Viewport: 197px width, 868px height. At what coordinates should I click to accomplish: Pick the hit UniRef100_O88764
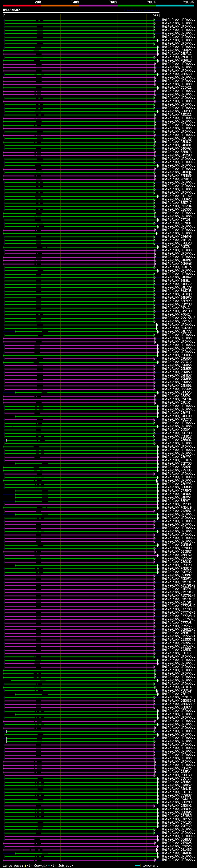coord(177,396)
